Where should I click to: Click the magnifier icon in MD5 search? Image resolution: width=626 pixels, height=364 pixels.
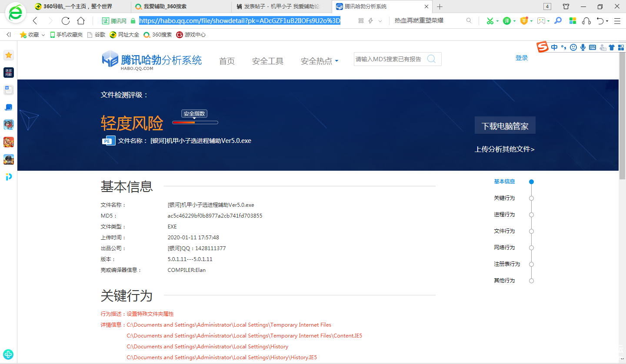click(x=431, y=59)
